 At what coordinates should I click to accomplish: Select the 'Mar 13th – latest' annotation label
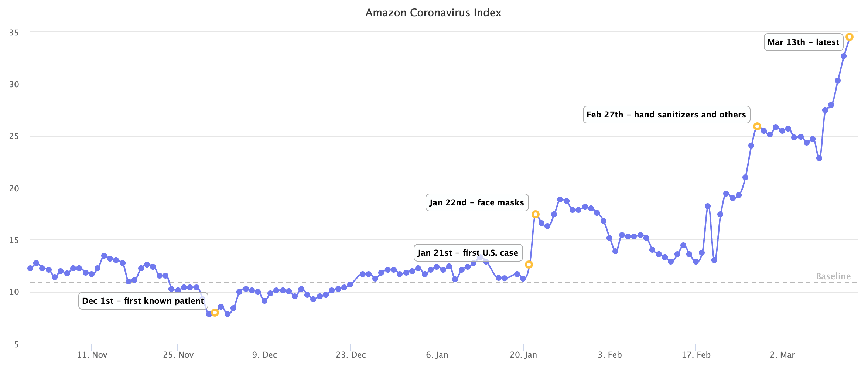pos(803,42)
